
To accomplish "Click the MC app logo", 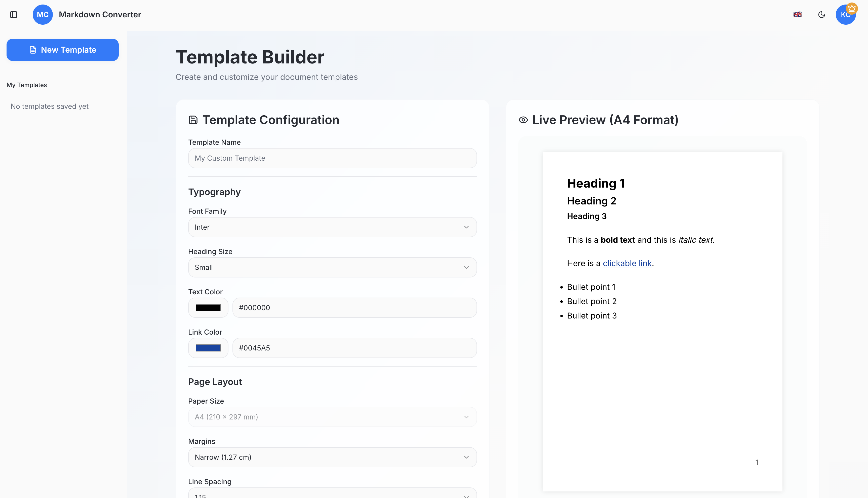I will coord(42,14).
